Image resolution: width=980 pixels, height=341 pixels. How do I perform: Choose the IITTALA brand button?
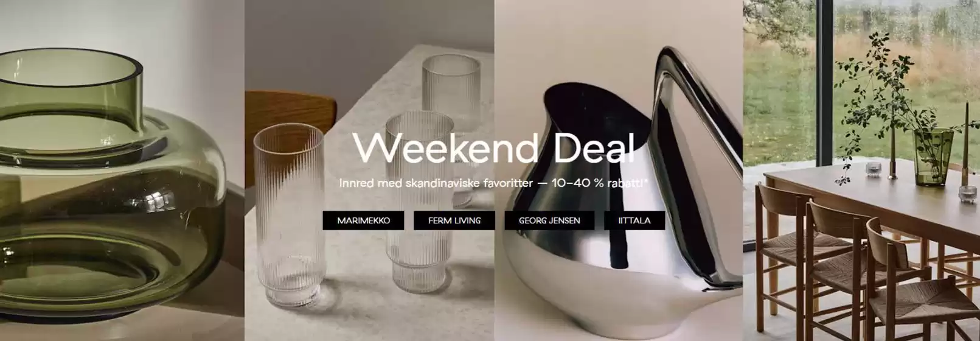coord(634,220)
